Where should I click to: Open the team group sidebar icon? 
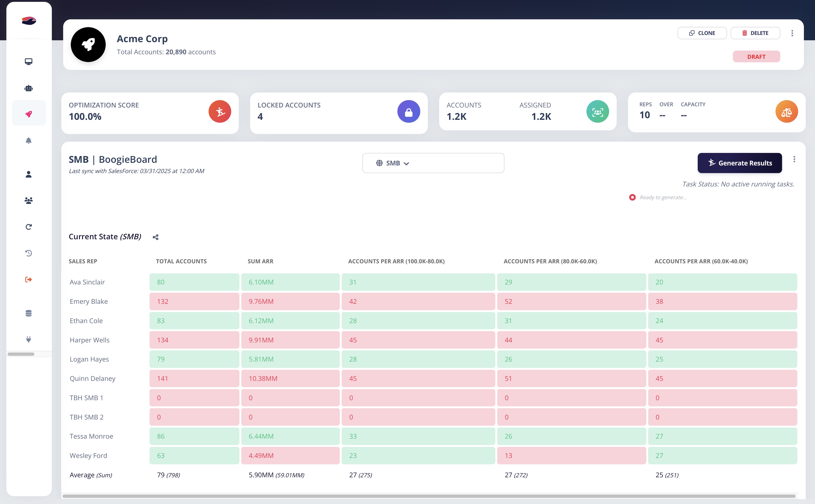pos(29,200)
